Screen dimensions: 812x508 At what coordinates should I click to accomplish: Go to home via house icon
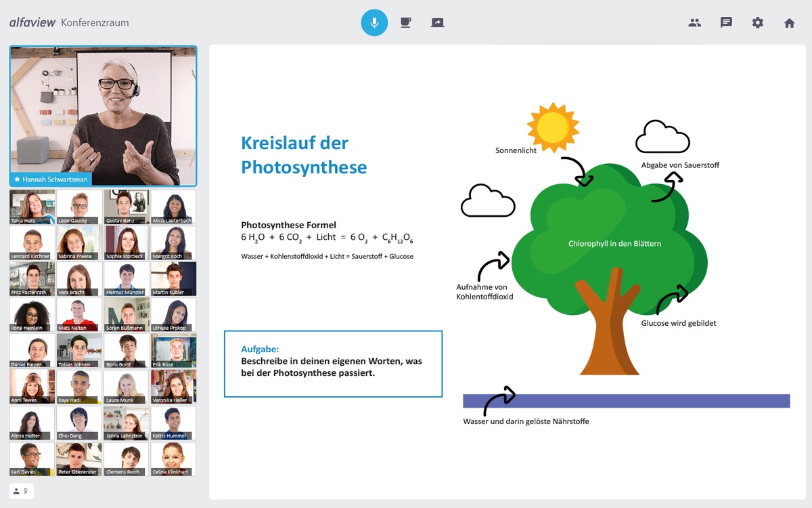point(789,22)
